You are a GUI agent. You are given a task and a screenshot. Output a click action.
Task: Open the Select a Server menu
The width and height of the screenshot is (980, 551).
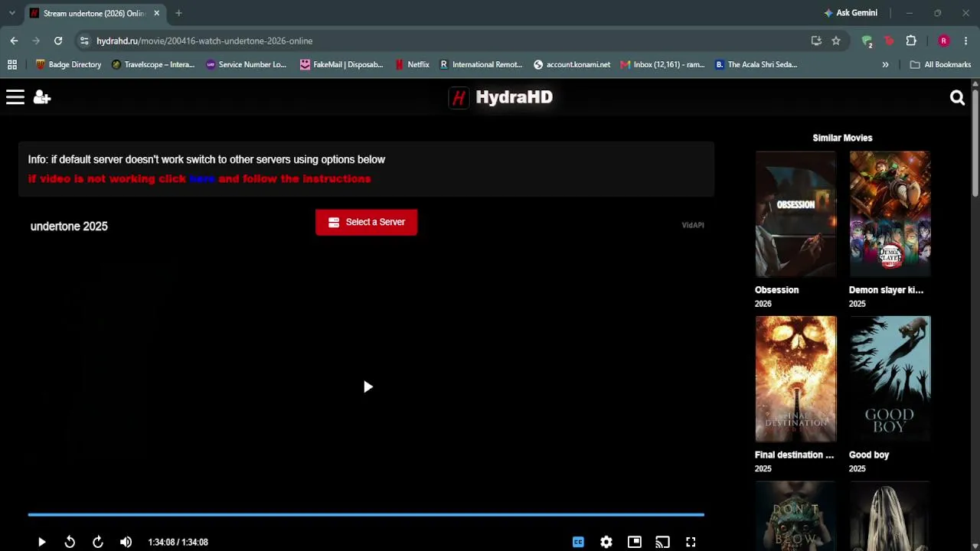pos(366,222)
